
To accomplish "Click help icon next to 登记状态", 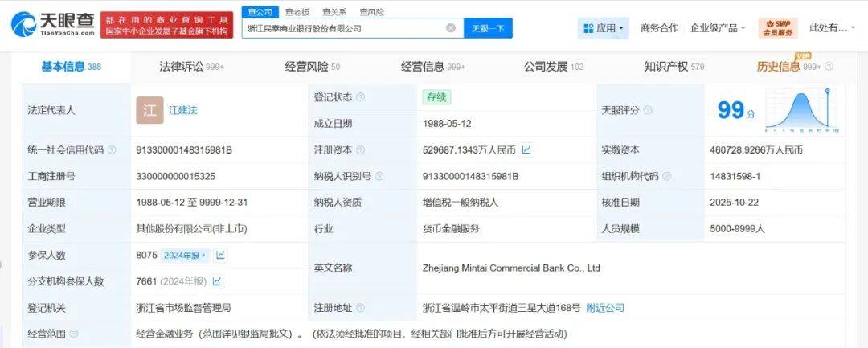I will coord(360,97).
